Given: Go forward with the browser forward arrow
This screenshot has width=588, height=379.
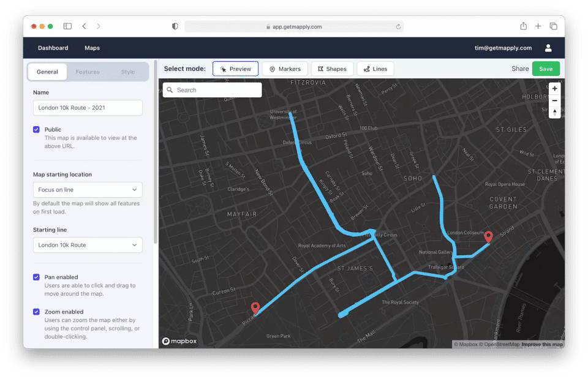Looking at the screenshot, I should pyautogui.click(x=98, y=26).
